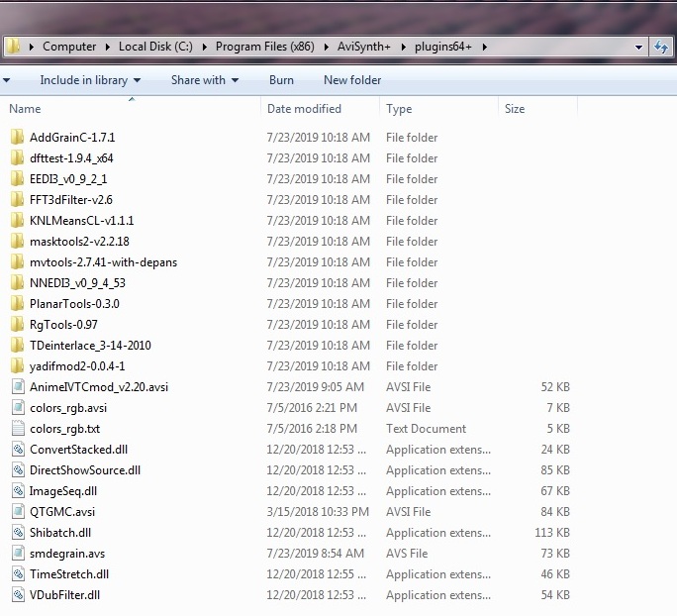Click the dfttest-1.9.4_x64 folder icon
Viewport: 677px width, 616px height.
17,158
